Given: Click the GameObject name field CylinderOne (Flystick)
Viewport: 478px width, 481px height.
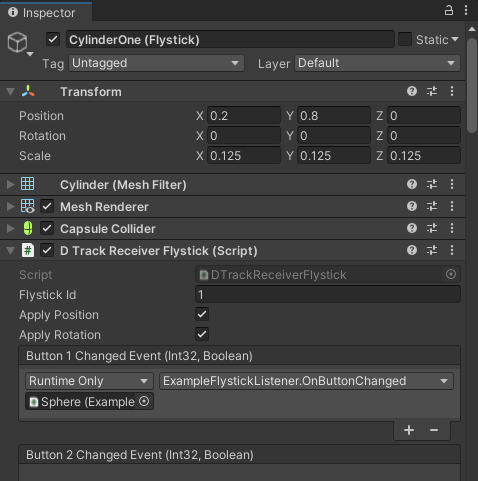Looking at the screenshot, I should (x=230, y=40).
